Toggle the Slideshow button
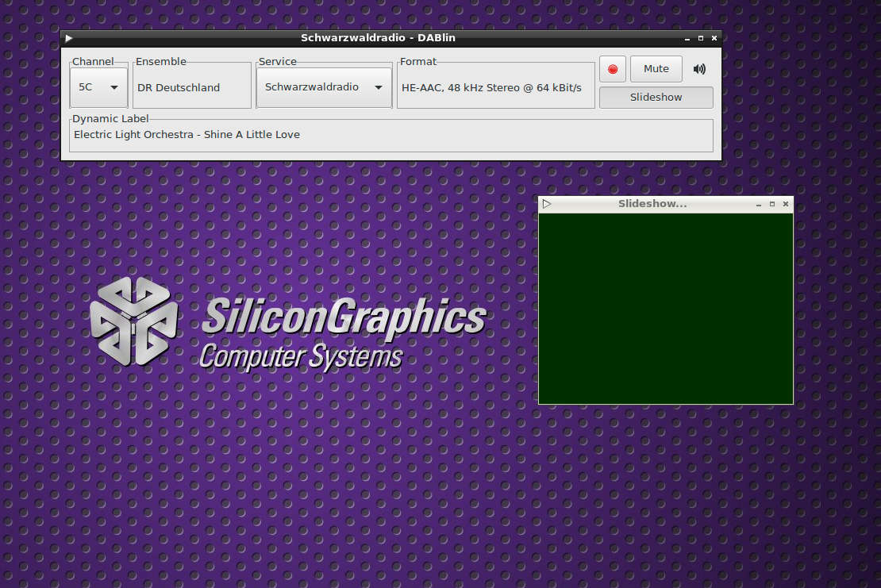881x588 pixels. point(656,98)
